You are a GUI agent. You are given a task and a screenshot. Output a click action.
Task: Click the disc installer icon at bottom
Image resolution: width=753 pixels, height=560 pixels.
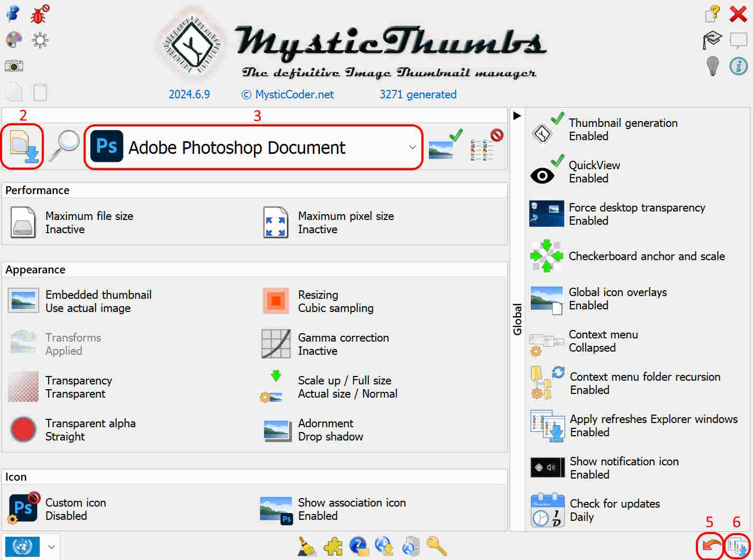pos(411,546)
